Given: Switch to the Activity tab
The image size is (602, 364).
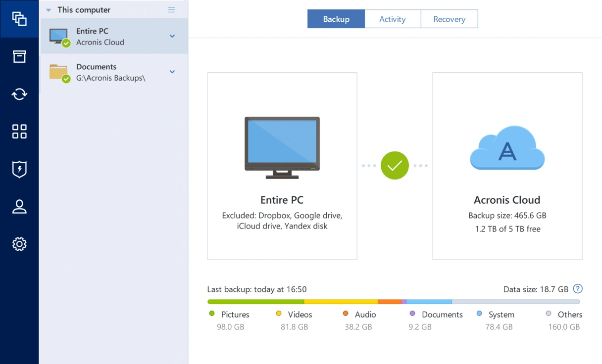Looking at the screenshot, I should point(393,19).
